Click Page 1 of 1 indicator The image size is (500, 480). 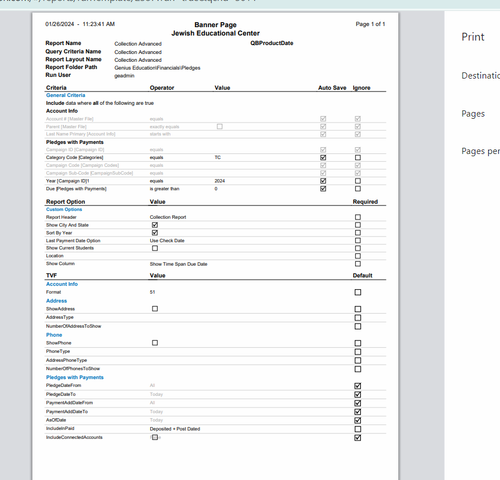[x=370, y=24]
